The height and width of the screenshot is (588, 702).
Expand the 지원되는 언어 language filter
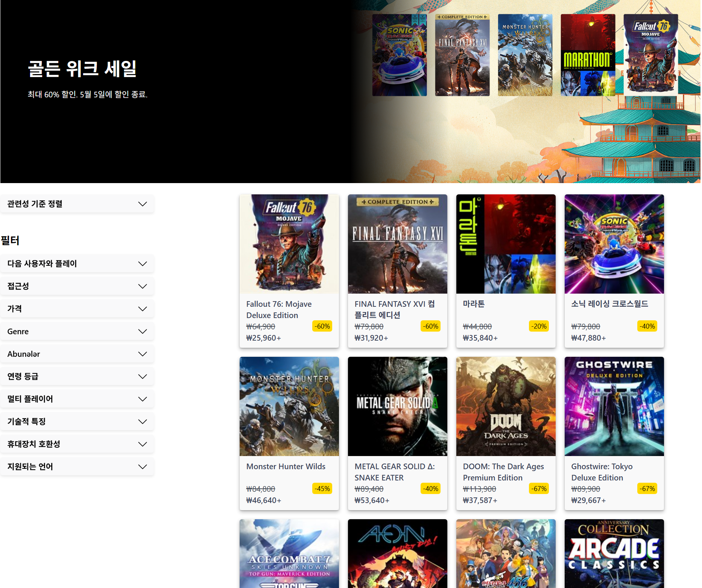tap(77, 467)
